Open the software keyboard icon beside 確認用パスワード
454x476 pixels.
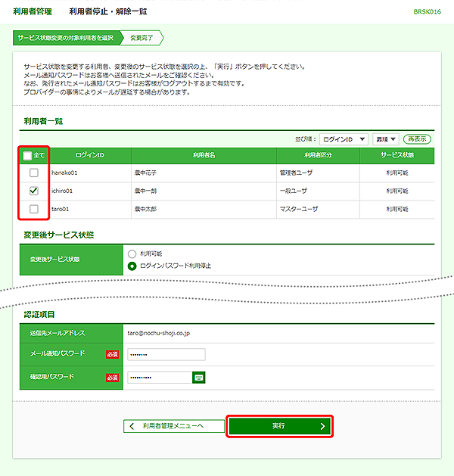(199, 378)
